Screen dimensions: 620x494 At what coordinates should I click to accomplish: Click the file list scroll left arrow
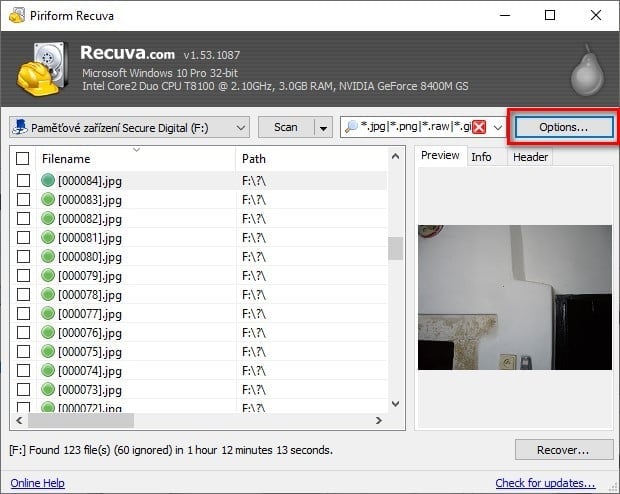click(19, 420)
